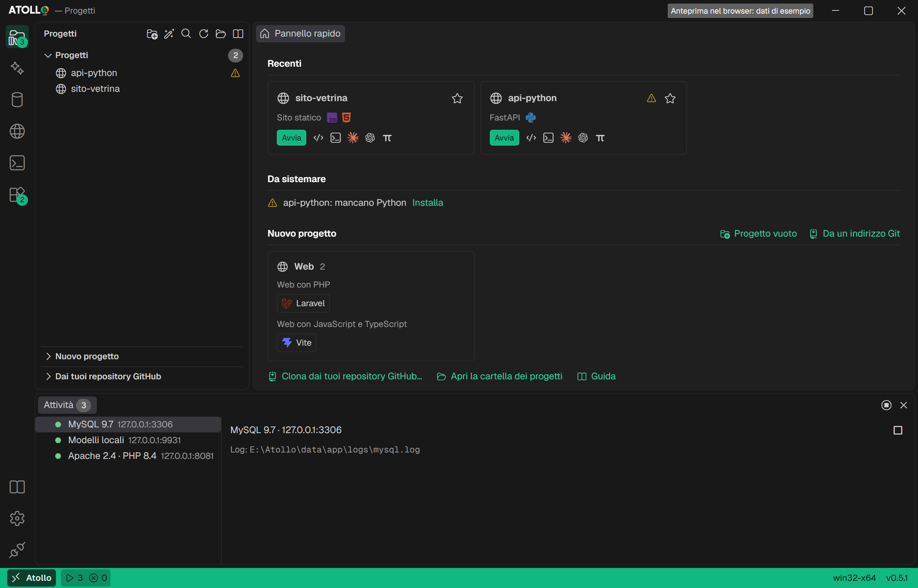
Task: Click the Installa link for Python
Action: tap(428, 203)
